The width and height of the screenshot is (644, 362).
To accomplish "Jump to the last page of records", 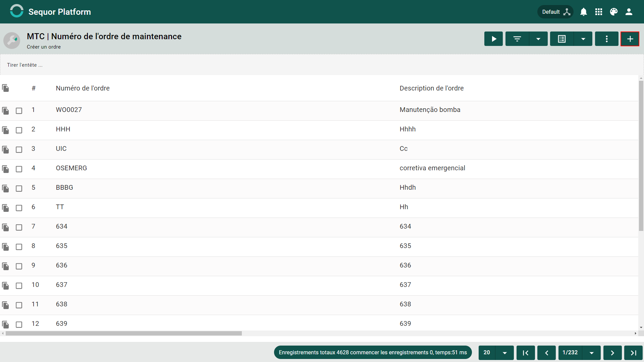I will click(633, 353).
